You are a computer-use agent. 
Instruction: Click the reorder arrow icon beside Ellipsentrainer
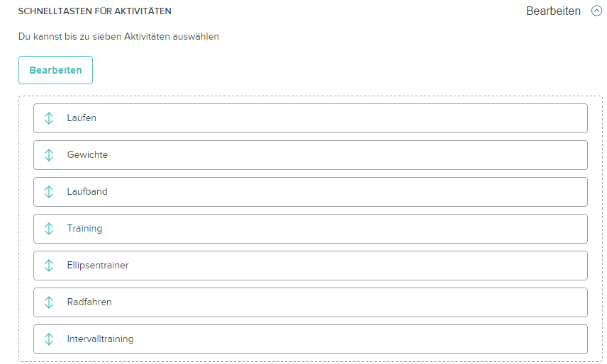[49, 266]
